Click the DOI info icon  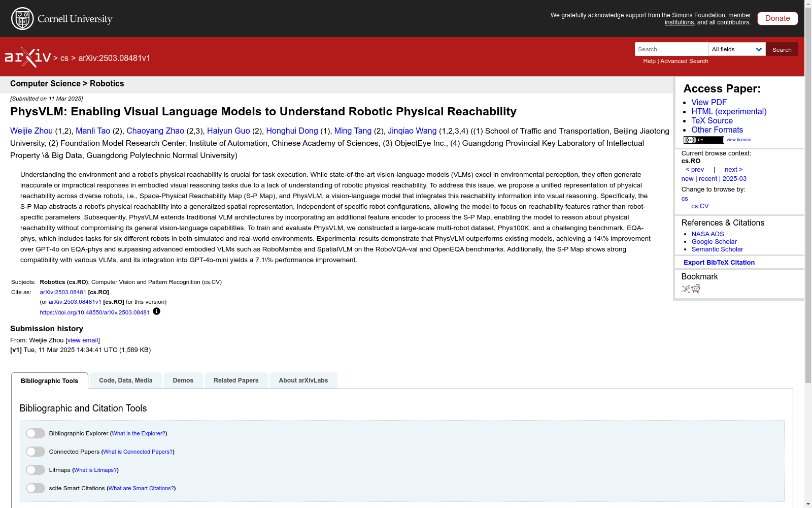156,311
